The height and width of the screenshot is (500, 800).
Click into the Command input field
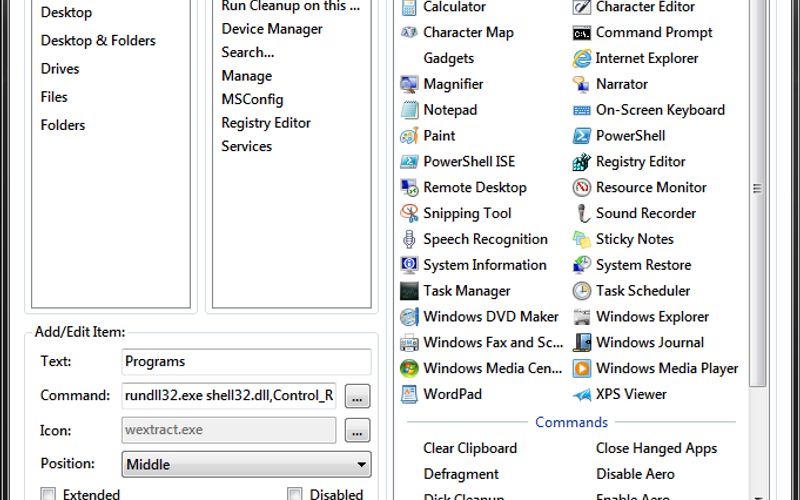click(x=229, y=396)
